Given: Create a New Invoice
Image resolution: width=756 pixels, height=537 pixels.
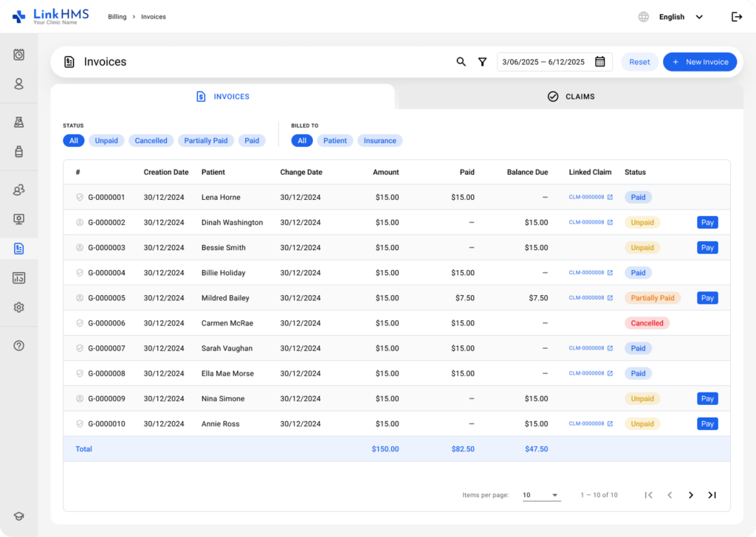Looking at the screenshot, I should point(700,62).
